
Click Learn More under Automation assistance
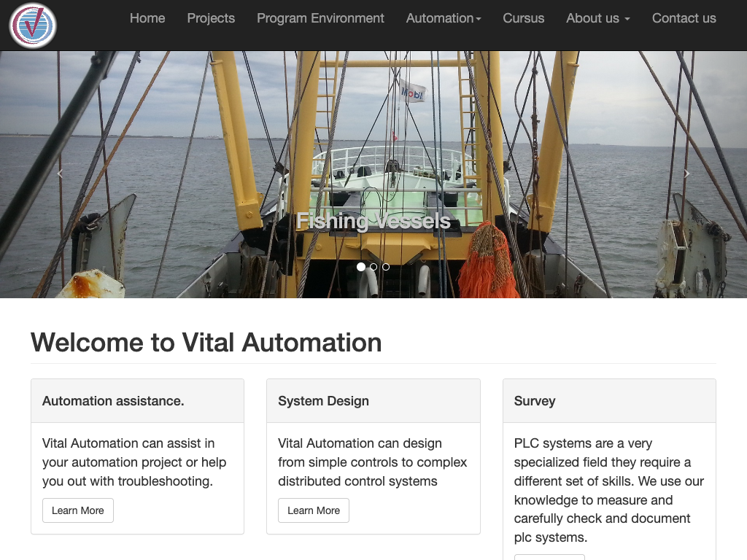(x=77, y=510)
